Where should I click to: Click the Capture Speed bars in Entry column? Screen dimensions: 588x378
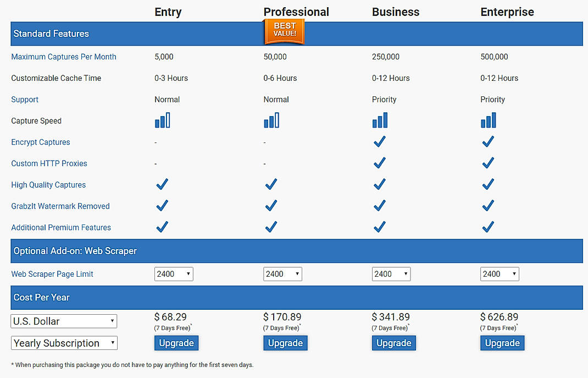pyautogui.click(x=162, y=120)
